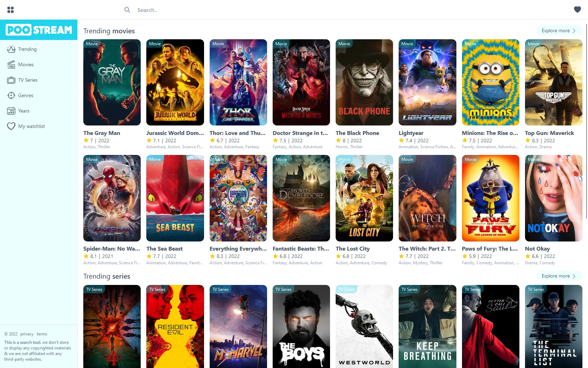Image resolution: width=588 pixels, height=368 pixels.
Task: Open favorites via the top-right heart icon
Action: pos(577,9)
